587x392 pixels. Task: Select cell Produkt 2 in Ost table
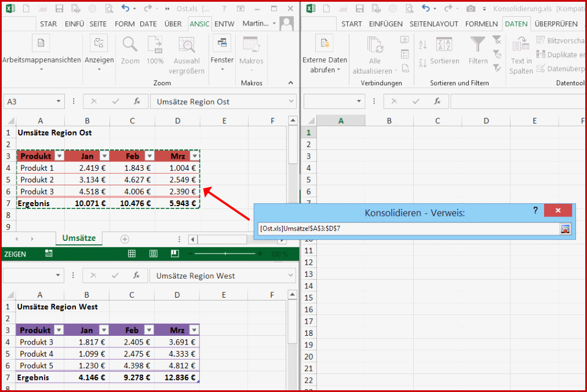[x=41, y=179]
